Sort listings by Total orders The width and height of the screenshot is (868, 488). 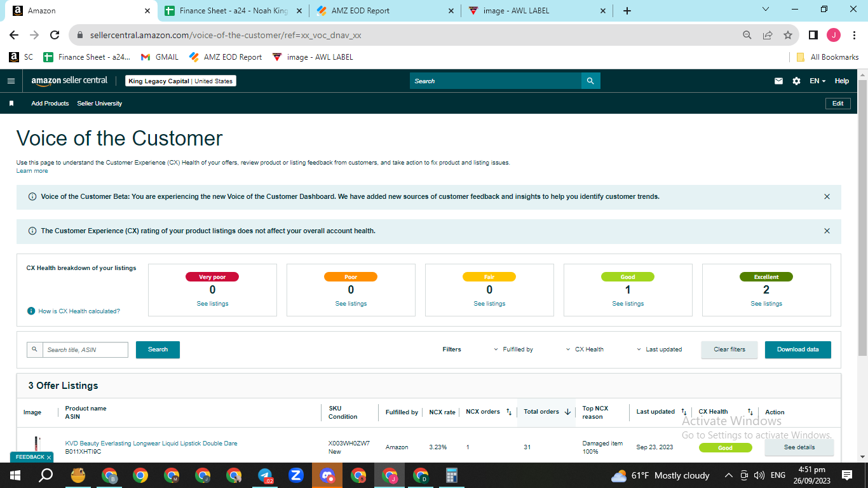567,412
